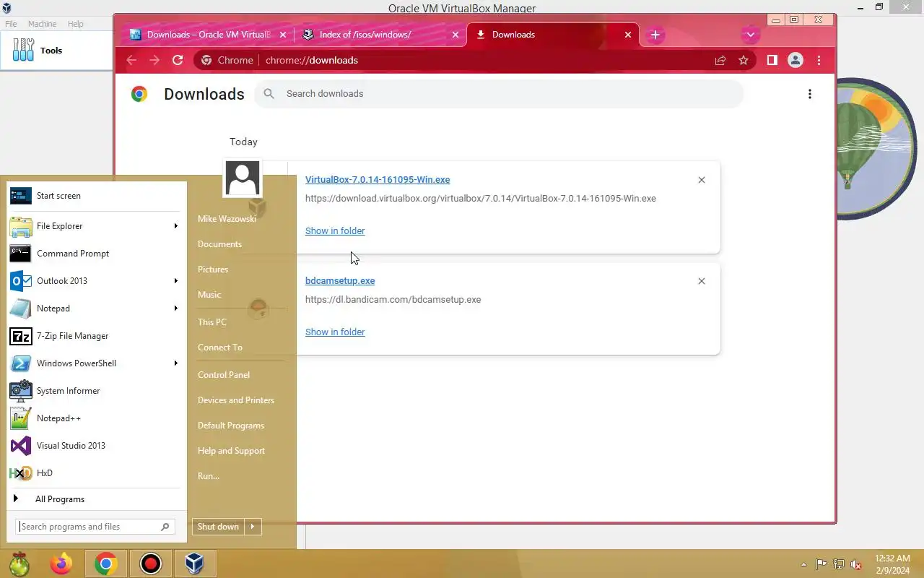Close the chrome Downloads tab
Image resolution: width=924 pixels, height=578 pixels.
(628, 35)
